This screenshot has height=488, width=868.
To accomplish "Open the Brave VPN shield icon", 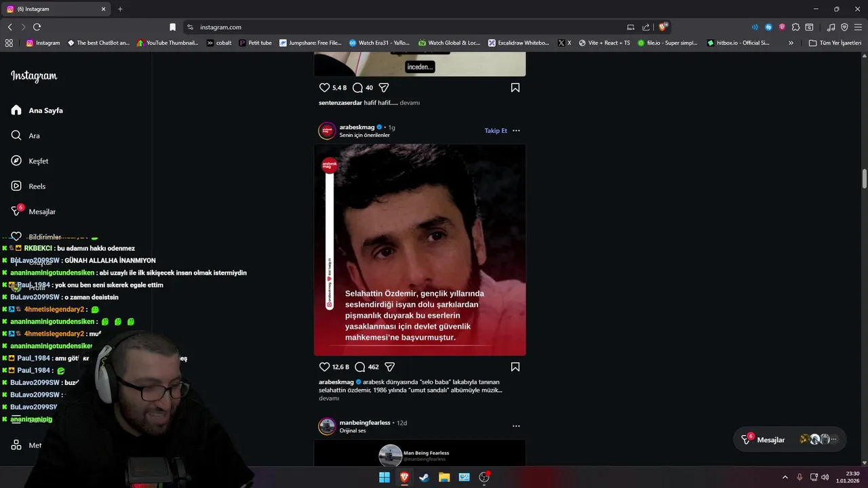I will tap(844, 27).
